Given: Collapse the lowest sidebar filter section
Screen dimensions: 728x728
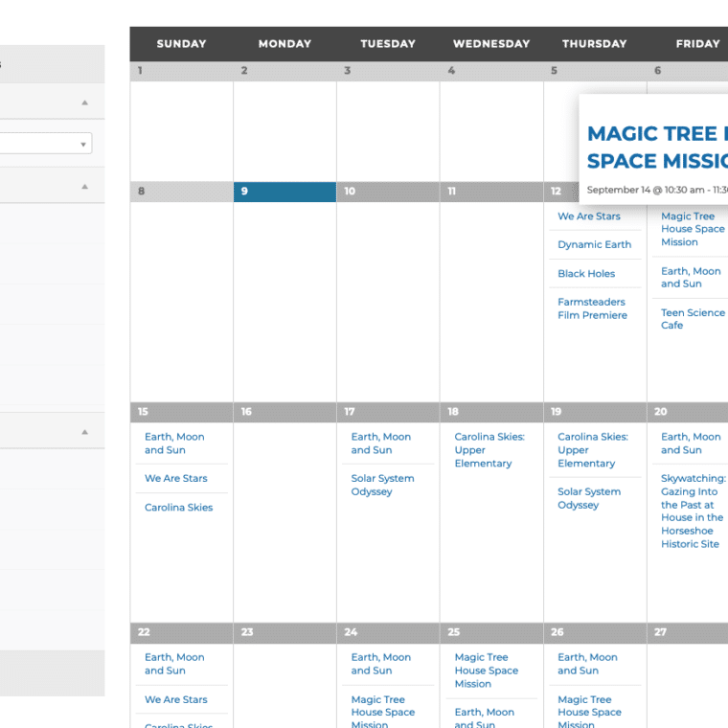Looking at the screenshot, I should [x=84, y=432].
